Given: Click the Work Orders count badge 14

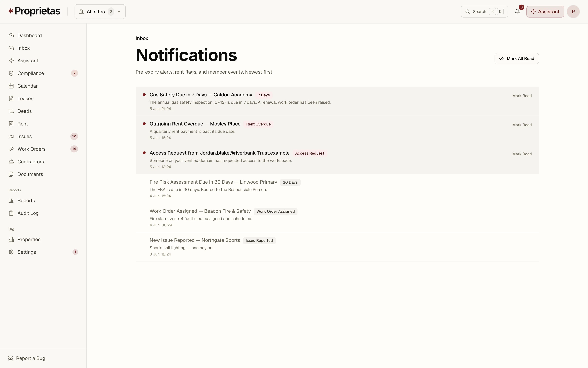Looking at the screenshot, I should coord(74,149).
